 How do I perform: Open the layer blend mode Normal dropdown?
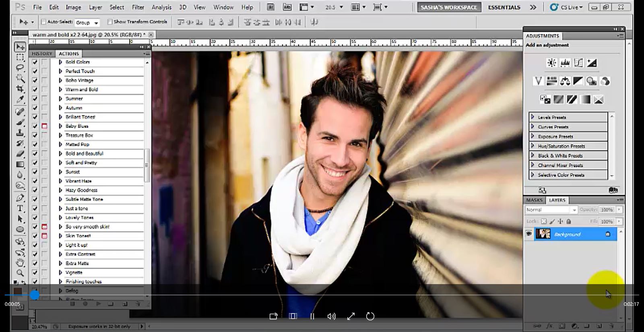pyautogui.click(x=551, y=210)
